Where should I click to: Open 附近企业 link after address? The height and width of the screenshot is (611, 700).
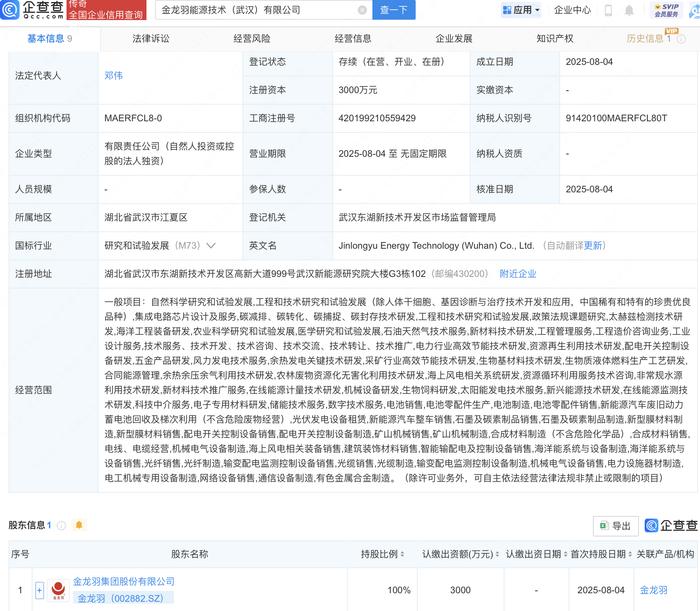tap(518, 274)
